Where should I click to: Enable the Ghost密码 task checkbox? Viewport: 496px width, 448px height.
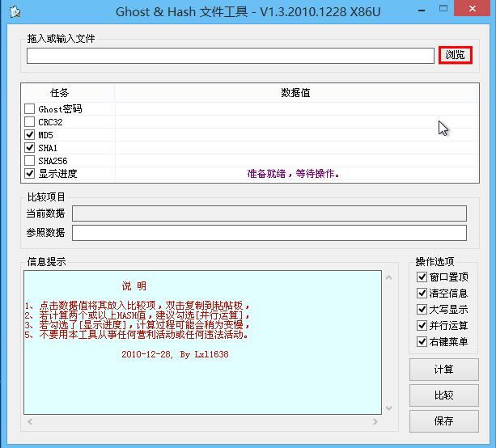tap(30, 108)
